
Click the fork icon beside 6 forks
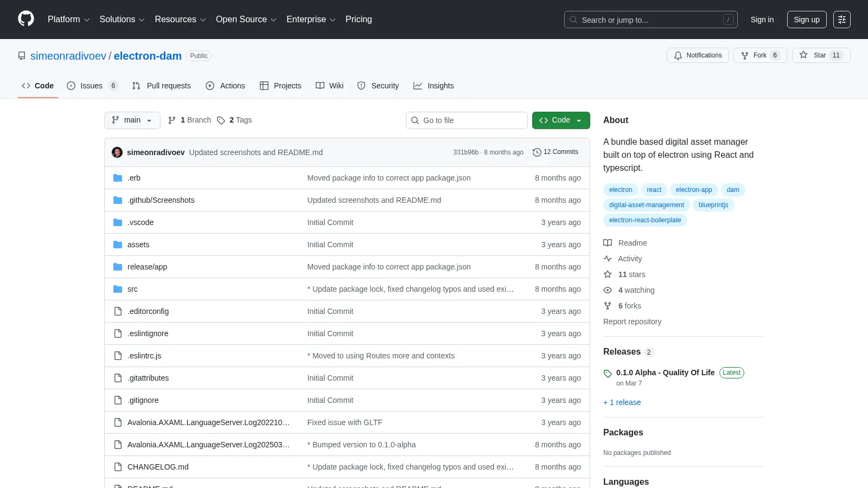click(x=608, y=306)
